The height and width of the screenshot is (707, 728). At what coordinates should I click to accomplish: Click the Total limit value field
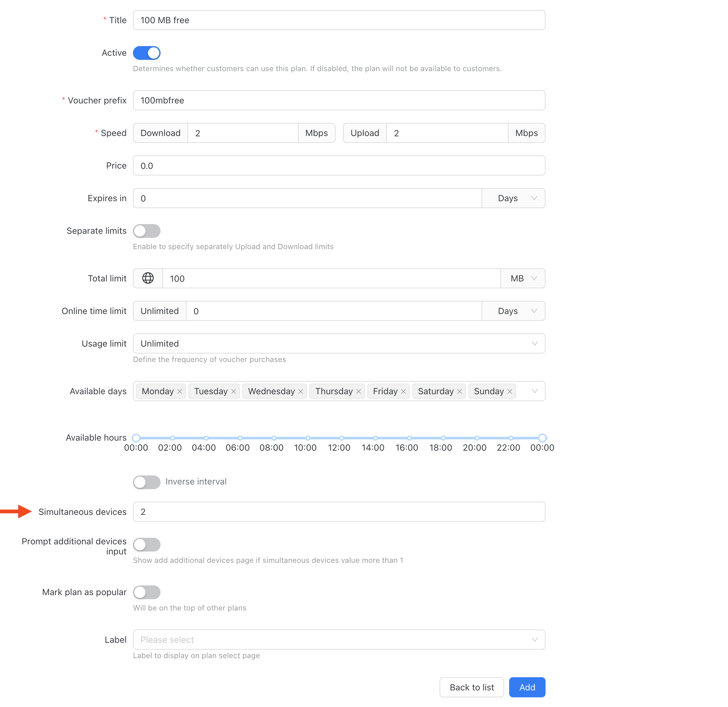point(332,279)
